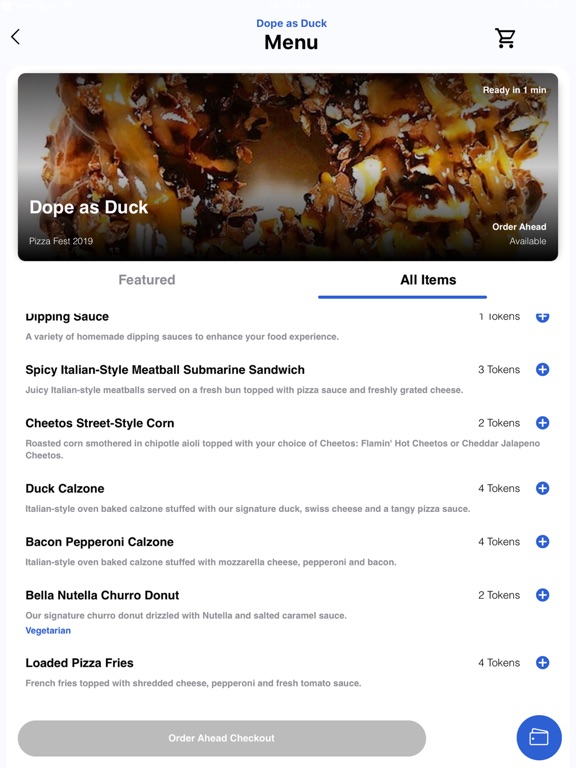Tap the Dipping Sauce item title
576x768 pixels.
[x=67, y=317]
